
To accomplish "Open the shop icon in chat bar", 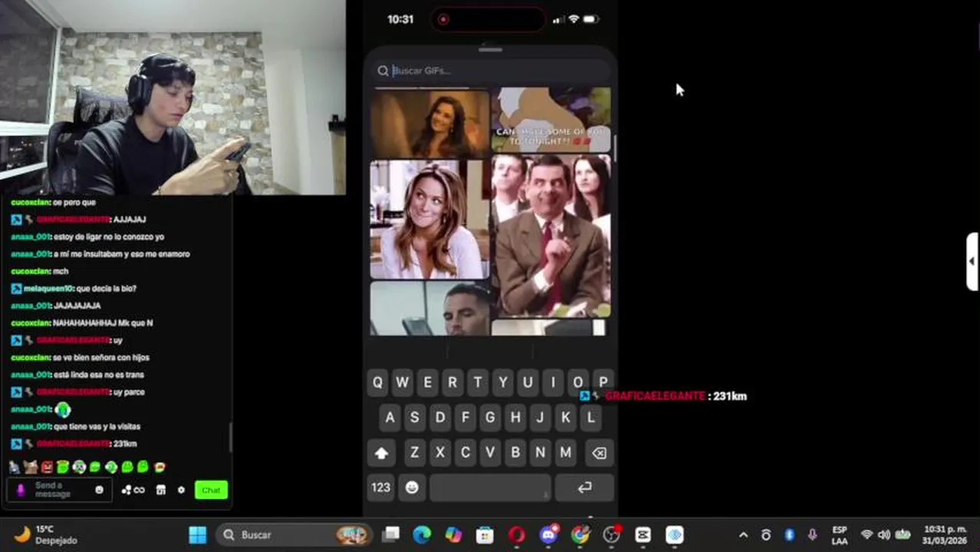I will [x=161, y=490].
